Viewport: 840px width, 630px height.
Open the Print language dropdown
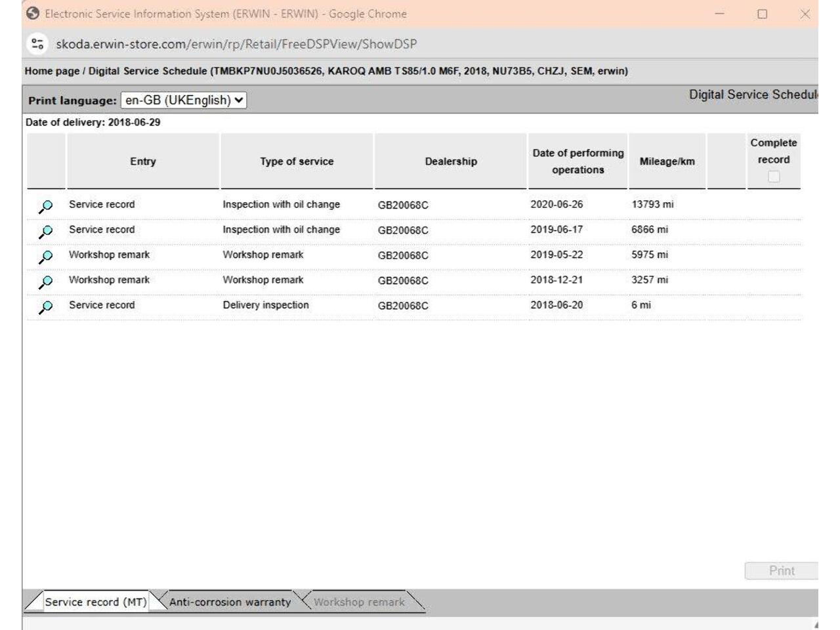click(184, 100)
